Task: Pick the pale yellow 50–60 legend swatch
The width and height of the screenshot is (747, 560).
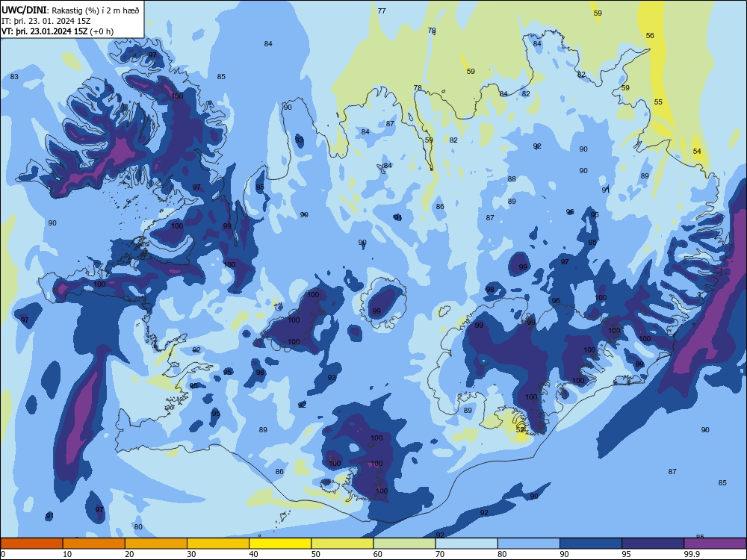Action: coord(342,544)
